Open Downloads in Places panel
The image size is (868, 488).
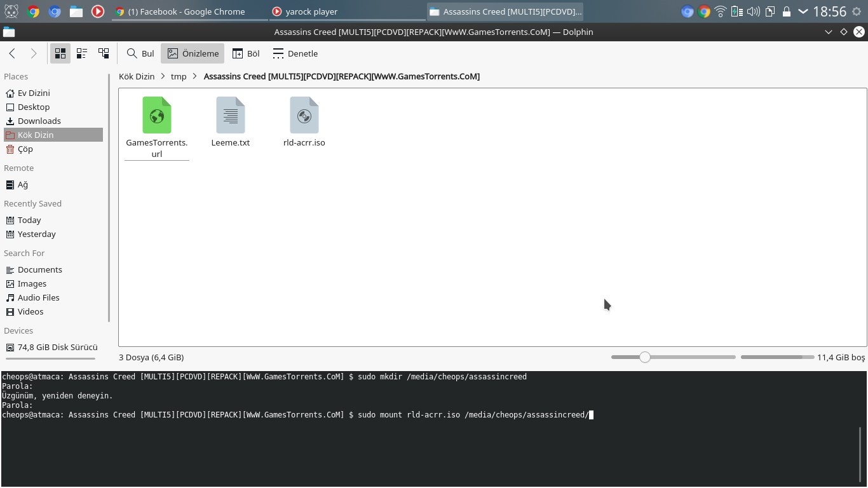(39, 121)
